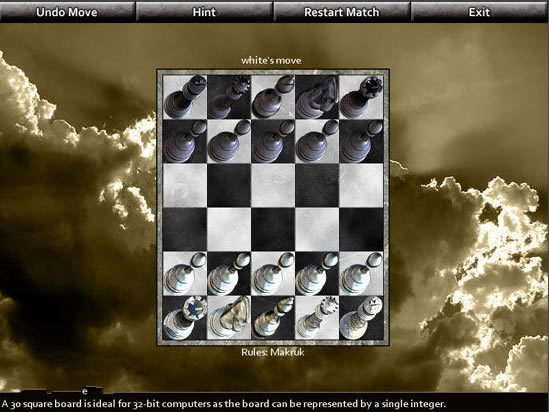The height and width of the screenshot is (412, 549).
Task: Click the black queen piece
Action: (229, 97)
